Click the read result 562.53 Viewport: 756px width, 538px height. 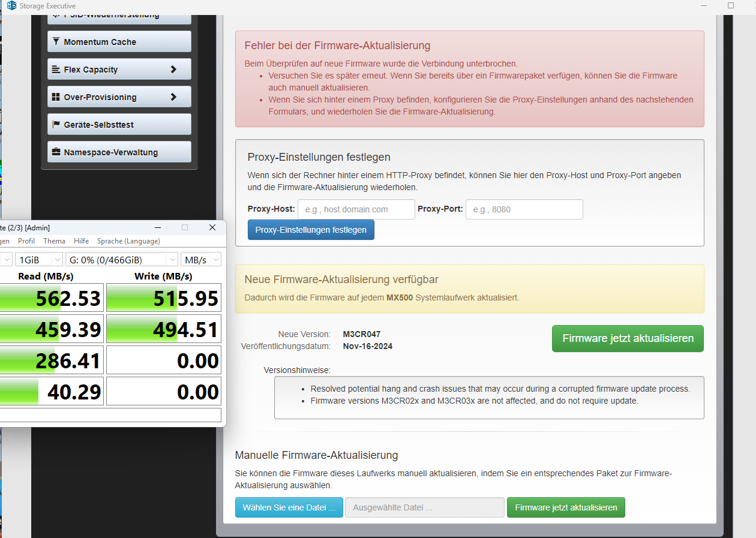click(50, 298)
